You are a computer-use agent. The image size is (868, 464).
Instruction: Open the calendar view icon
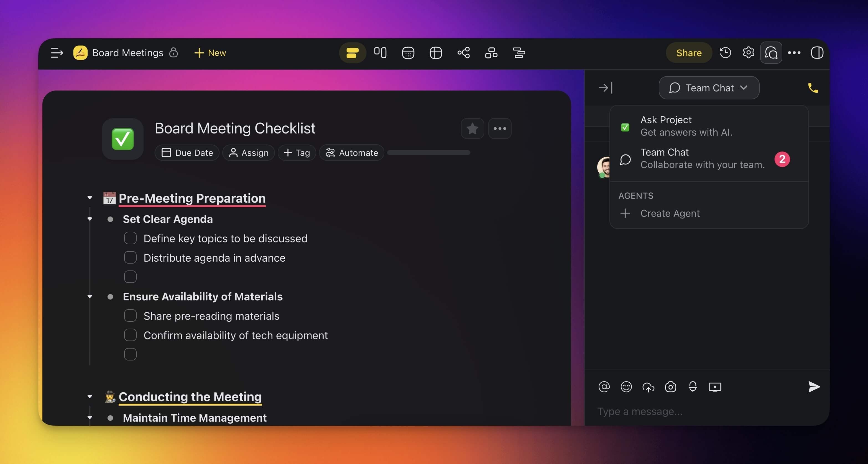(x=408, y=53)
